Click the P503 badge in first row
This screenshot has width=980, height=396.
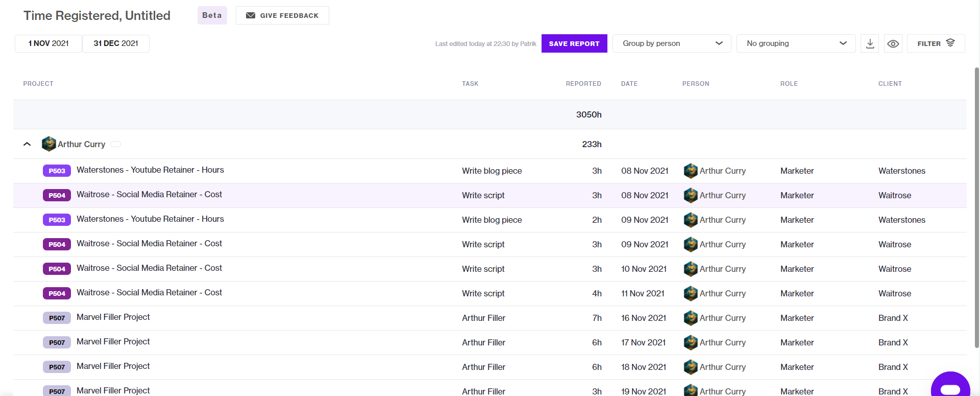click(57, 171)
